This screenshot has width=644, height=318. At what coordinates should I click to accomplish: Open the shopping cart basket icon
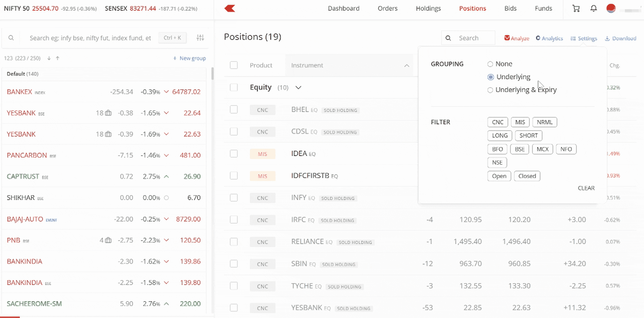coord(576,9)
